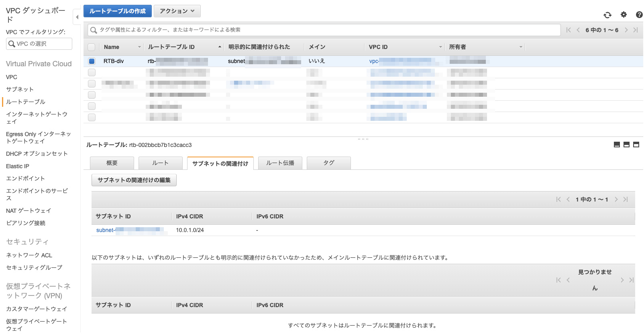This screenshot has height=334, width=644.
Task: Refresh the route table list
Action: point(607,15)
